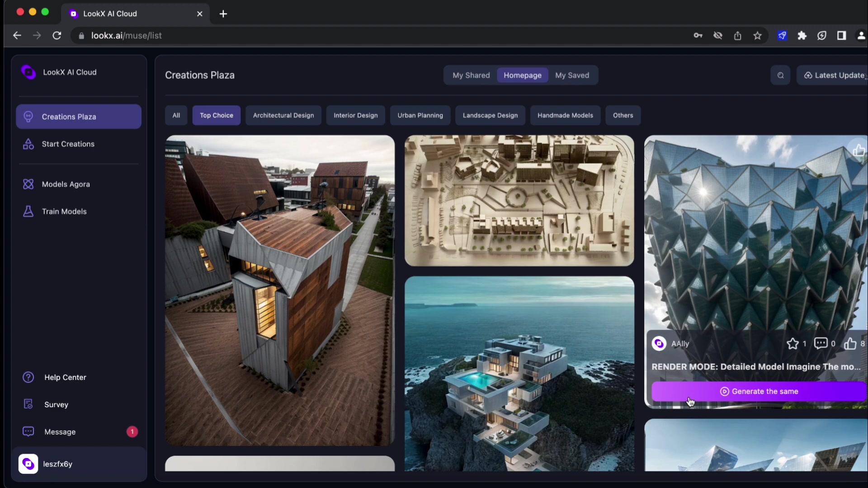
Task: Open the coastal villa image thumbnail
Action: click(x=519, y=371)
